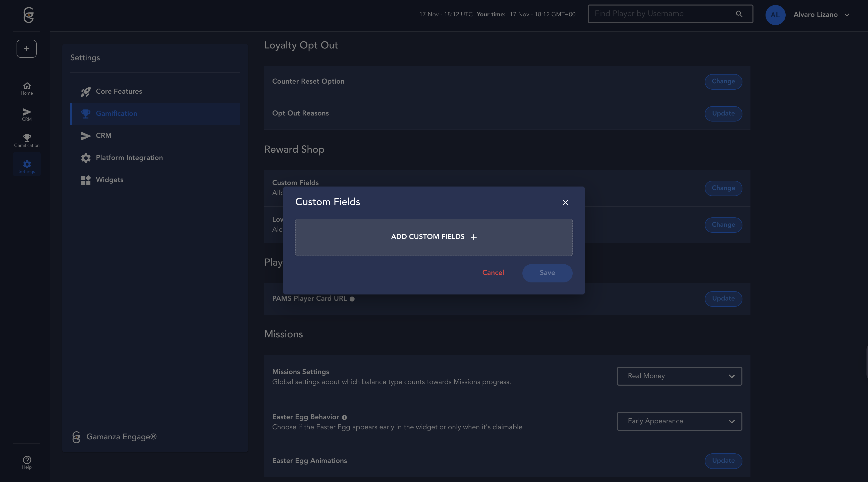Viewport: 868px width, 482px height.
Task: Open Gamification trophy in left sidebar
Action: [27, 140]
